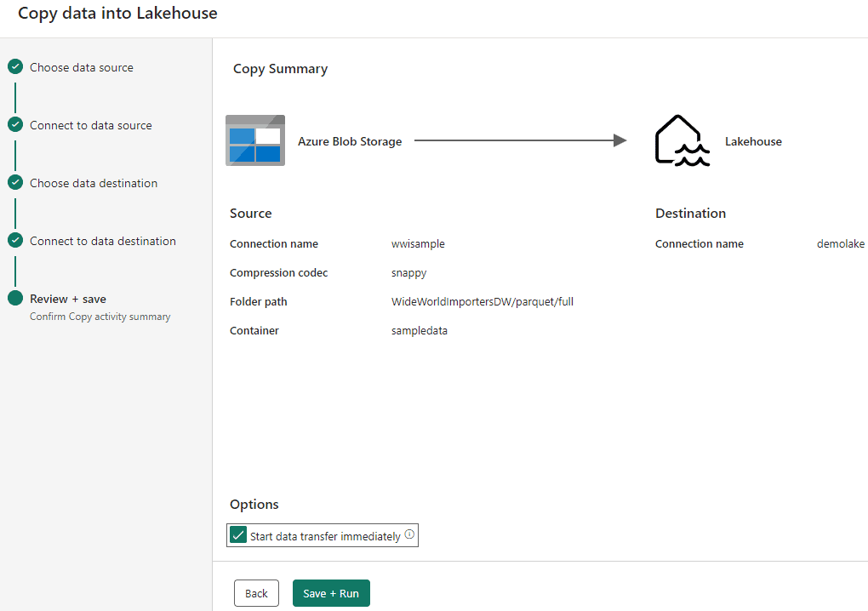Click the sampledata container value

pos(419,331)
